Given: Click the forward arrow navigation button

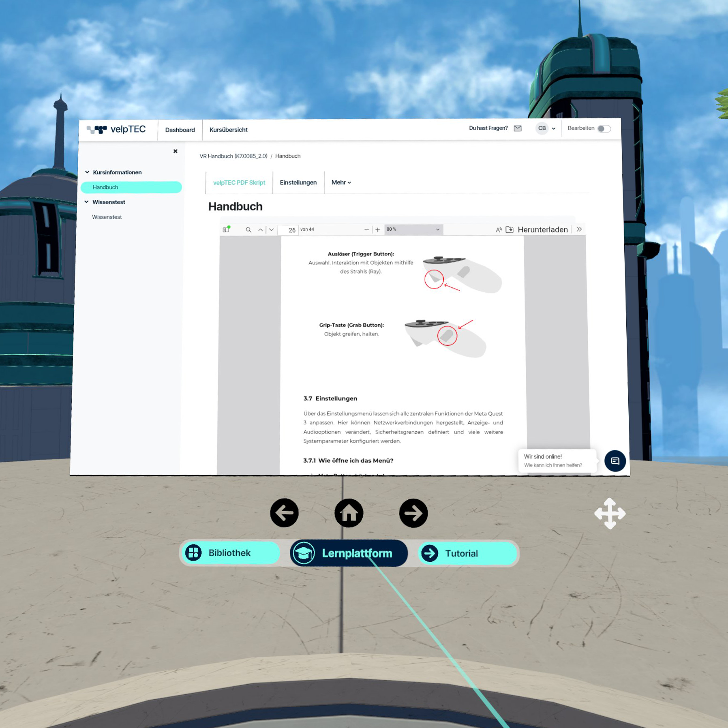Looking at the screenshot, I should pyautogui.click(x=413, y=513).
